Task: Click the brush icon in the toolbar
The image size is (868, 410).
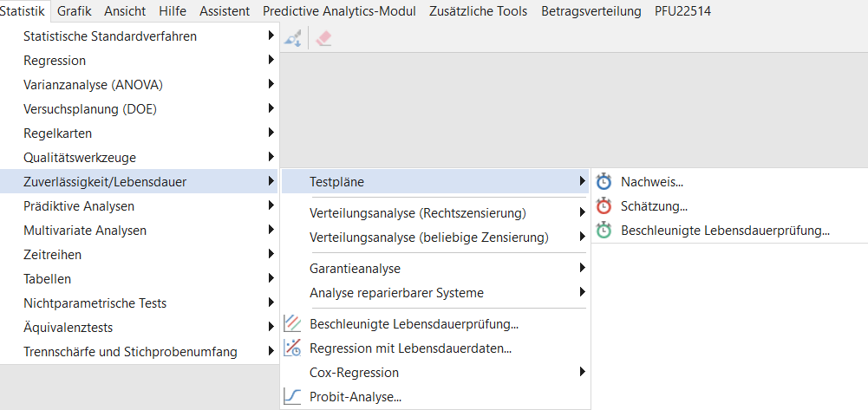Action: tap(292, 37)
